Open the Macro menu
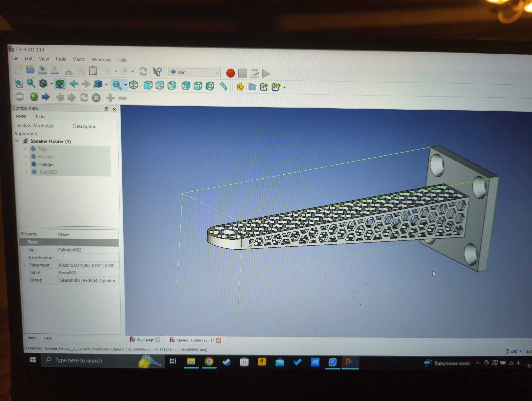This screenshot has height=401, width=532. tap(79, 59)
